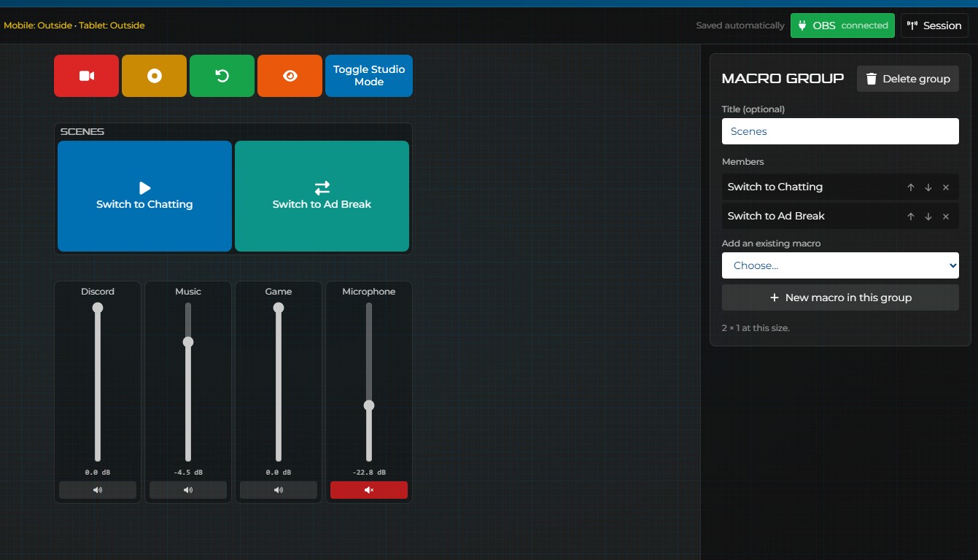The height and width of the screenshot is (560, 978).
Task: Click the Mobile: Outside · Tablet: Outside text
Action: (x=74, y=26)
